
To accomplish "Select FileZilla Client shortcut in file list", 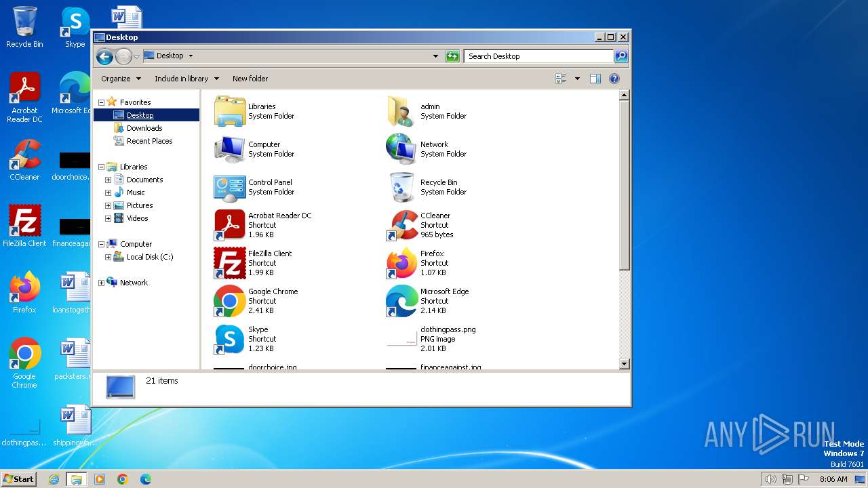I will [x=230, y=263].
